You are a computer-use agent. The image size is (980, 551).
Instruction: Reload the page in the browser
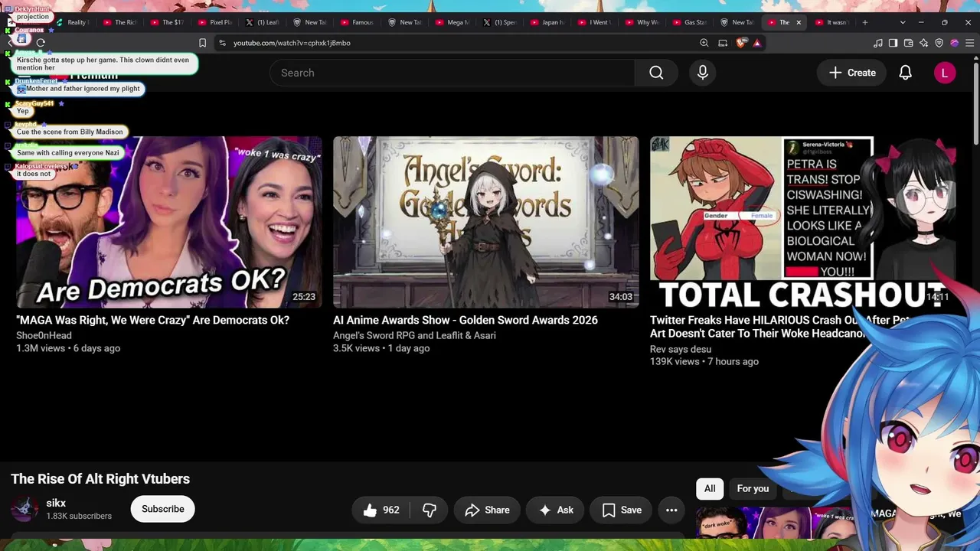[41, 43]
